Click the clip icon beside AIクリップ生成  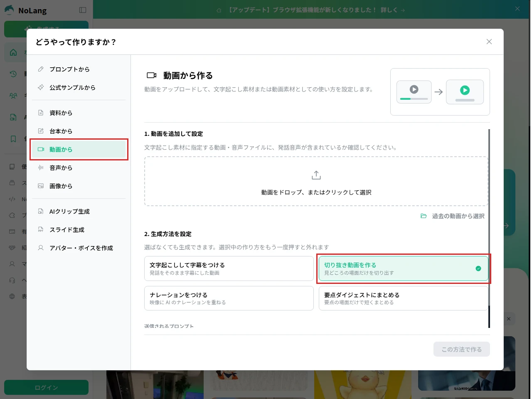pos(41,211)
